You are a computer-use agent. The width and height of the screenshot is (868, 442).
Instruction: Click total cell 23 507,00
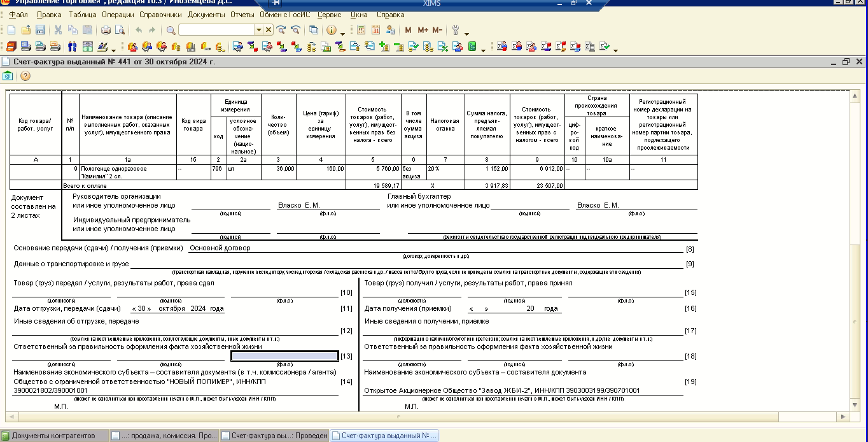coord(536,185)
